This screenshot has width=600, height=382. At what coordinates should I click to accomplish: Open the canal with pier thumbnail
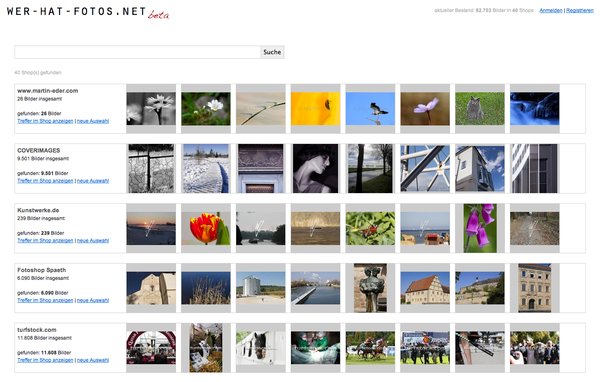click(315, 288)
